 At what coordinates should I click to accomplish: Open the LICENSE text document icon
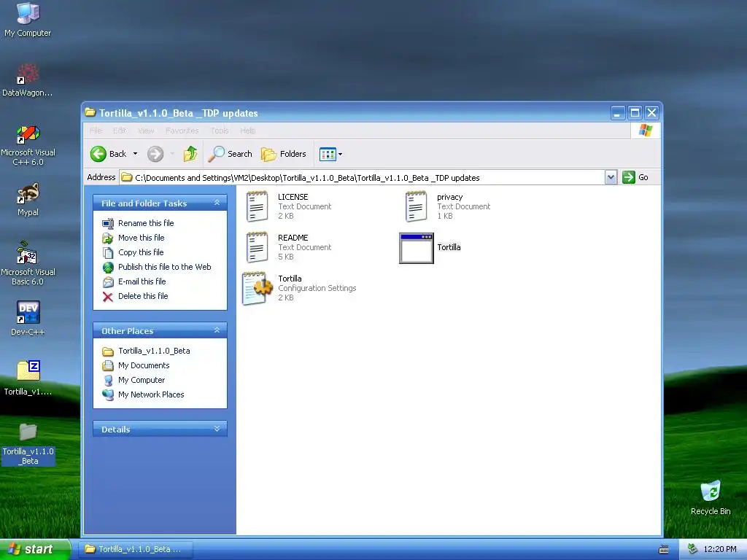pos(258,206)
